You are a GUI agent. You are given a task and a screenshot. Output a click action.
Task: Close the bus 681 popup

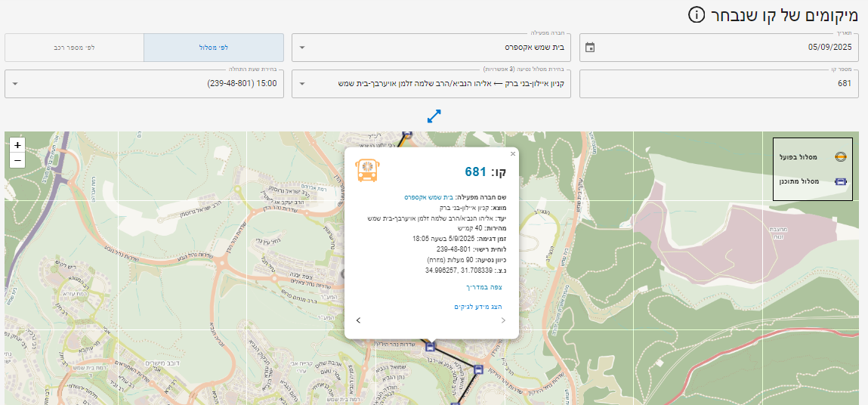(x=513, y=154)
